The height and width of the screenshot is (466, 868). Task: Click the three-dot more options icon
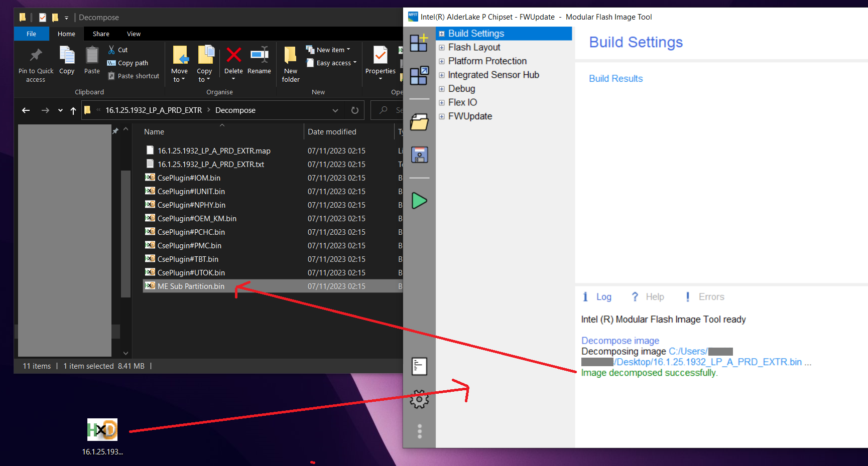tap(420, 431)
